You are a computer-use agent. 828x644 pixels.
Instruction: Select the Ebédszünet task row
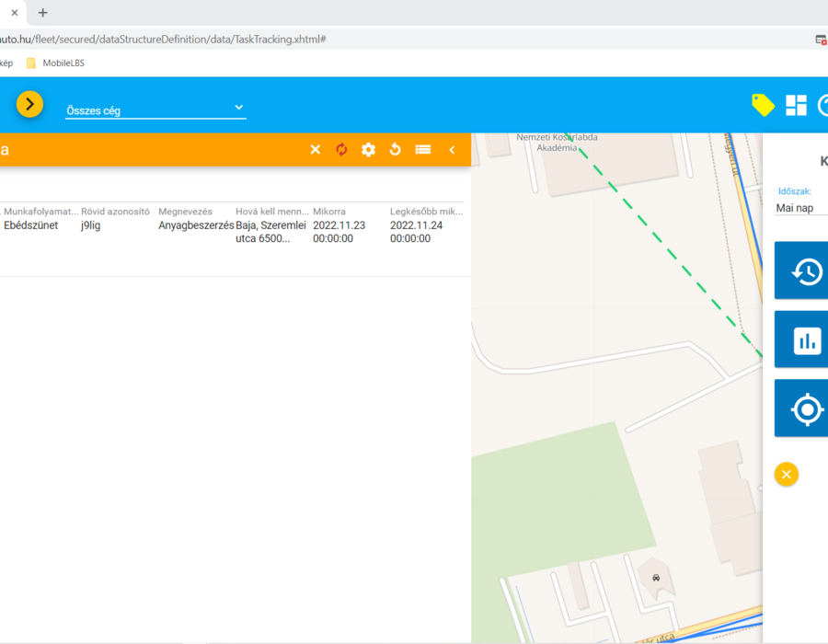[233, 232]
